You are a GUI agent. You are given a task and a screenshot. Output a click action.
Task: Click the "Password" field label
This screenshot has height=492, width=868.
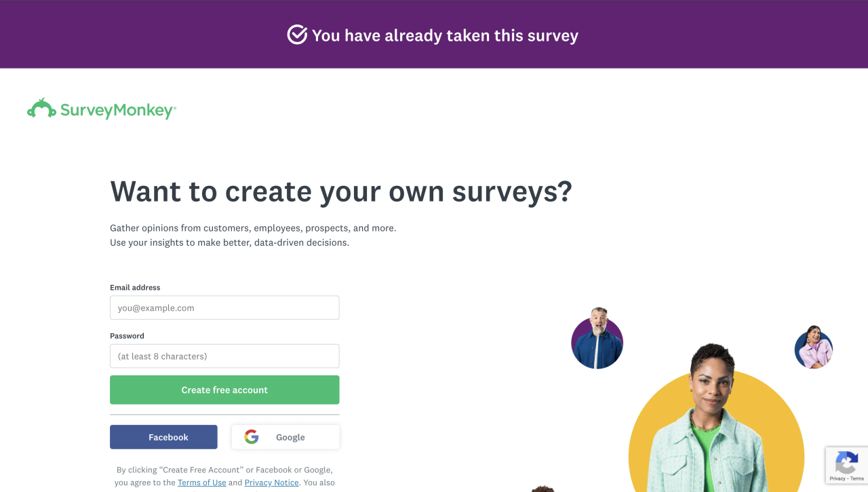point(127,336)
